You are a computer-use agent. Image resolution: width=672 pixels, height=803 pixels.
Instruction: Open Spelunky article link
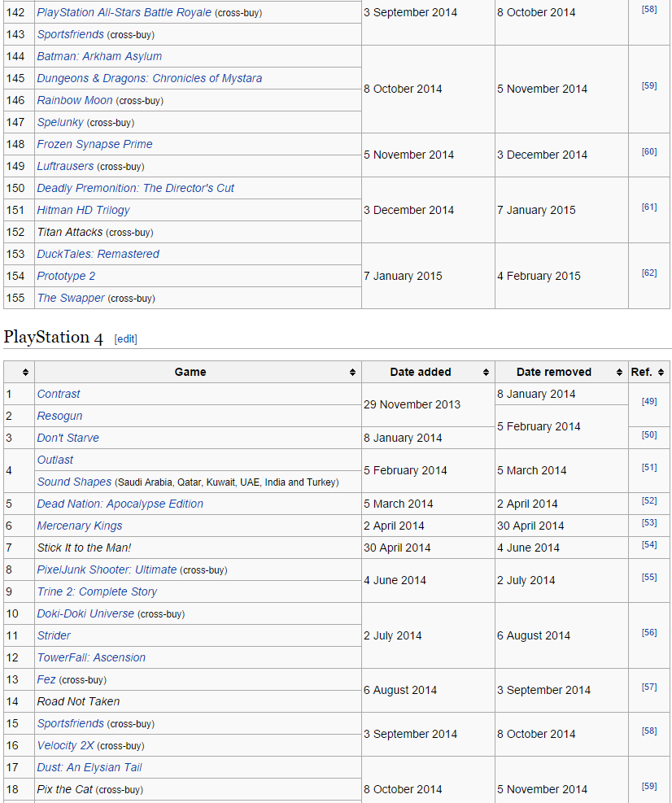tap(60, 122)
